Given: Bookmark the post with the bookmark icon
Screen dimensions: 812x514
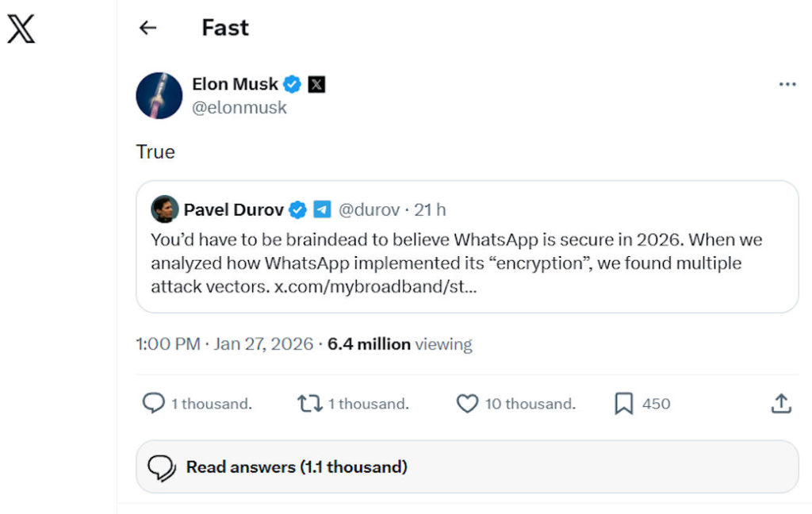Looking at the screenshot, I should pyautogui.click(x=624, y=404).
